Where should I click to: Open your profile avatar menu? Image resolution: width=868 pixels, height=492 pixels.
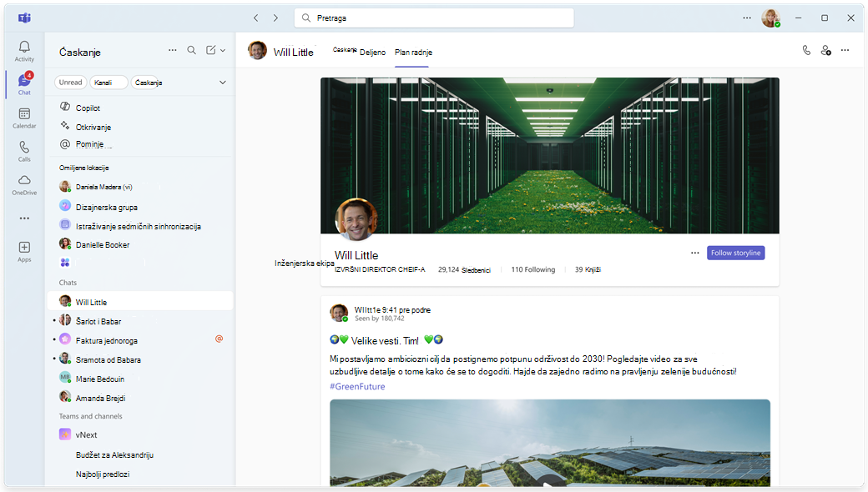click(x=771, y=18)
